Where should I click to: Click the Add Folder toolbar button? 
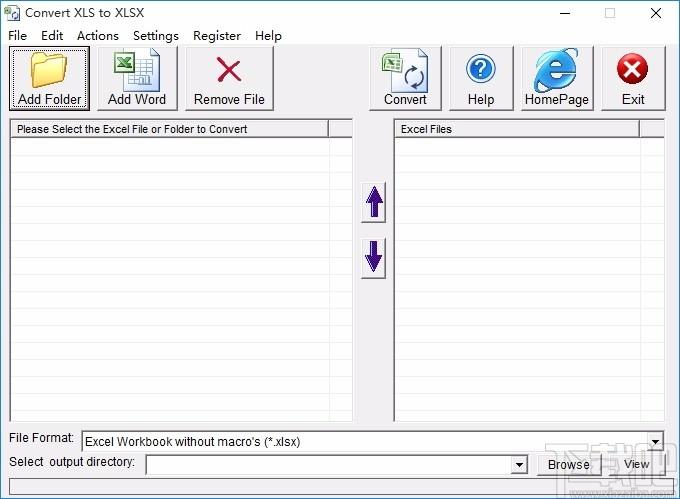tap(49, 78)
